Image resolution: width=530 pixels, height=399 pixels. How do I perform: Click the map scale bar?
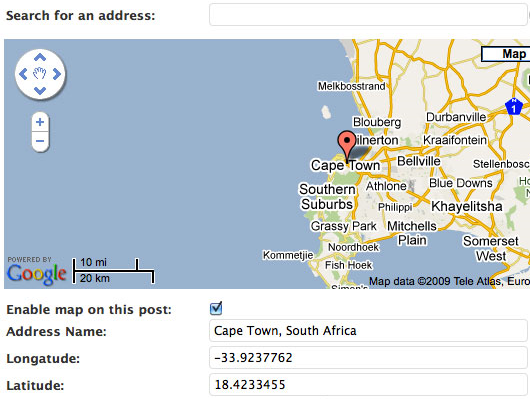[x=113, y=271]
